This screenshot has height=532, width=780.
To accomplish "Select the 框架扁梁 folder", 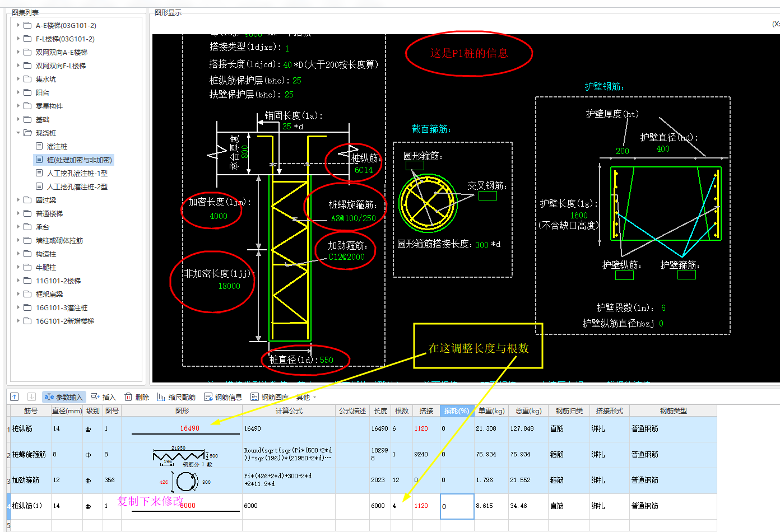I will click(x=49, y=294).
